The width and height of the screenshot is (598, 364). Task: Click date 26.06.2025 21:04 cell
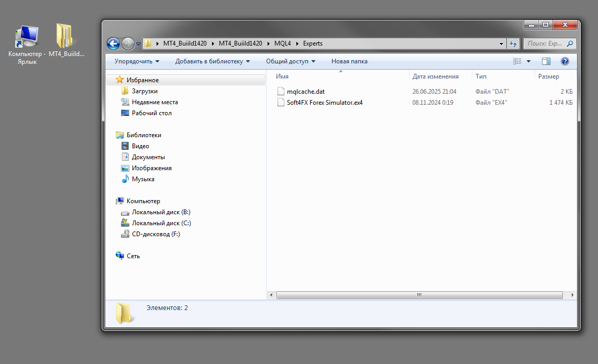[x=434, y=92]
